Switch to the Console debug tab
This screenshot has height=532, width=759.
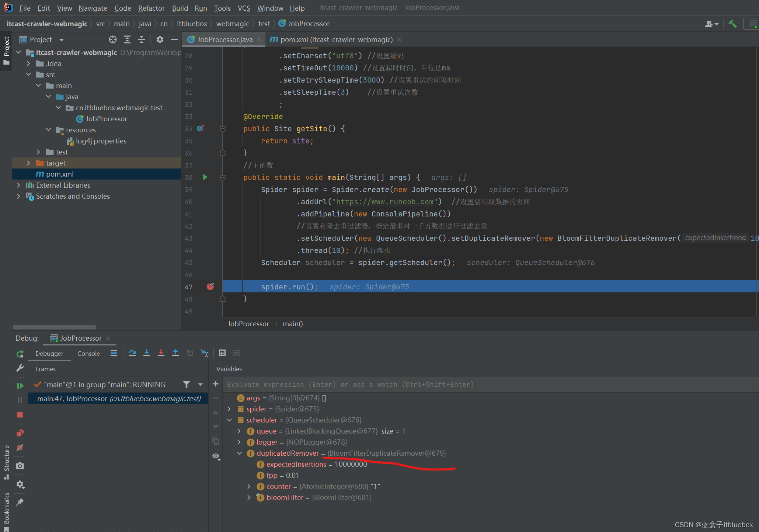pos(88,354)
